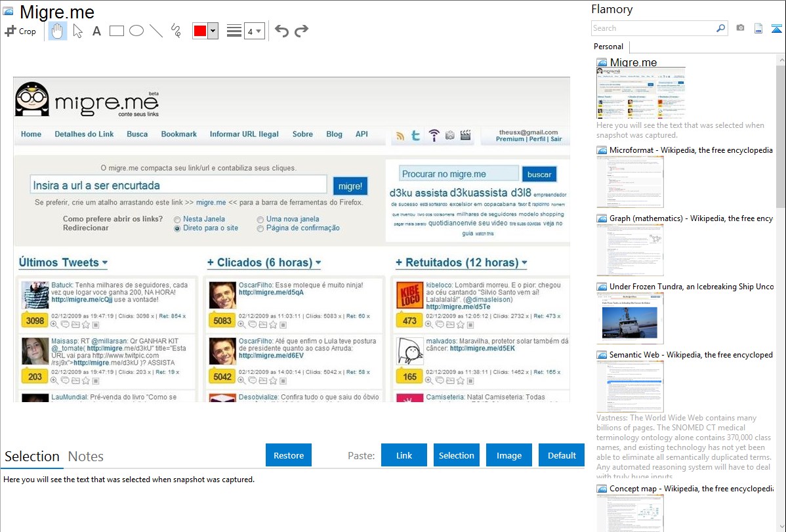
Task: Click the document page icon in Flamory panel
Action: click(758, 28)
